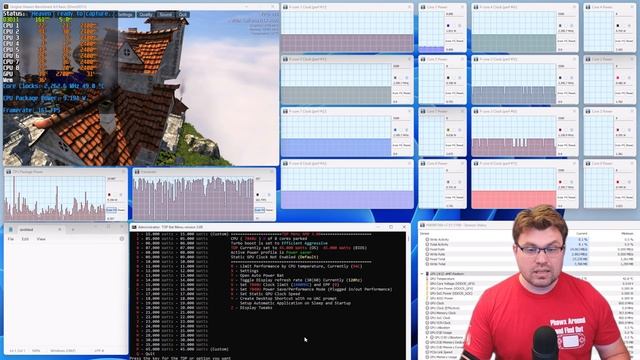
Task: Pick the color dot in the Framerate graph
Action: coord(258,195)
